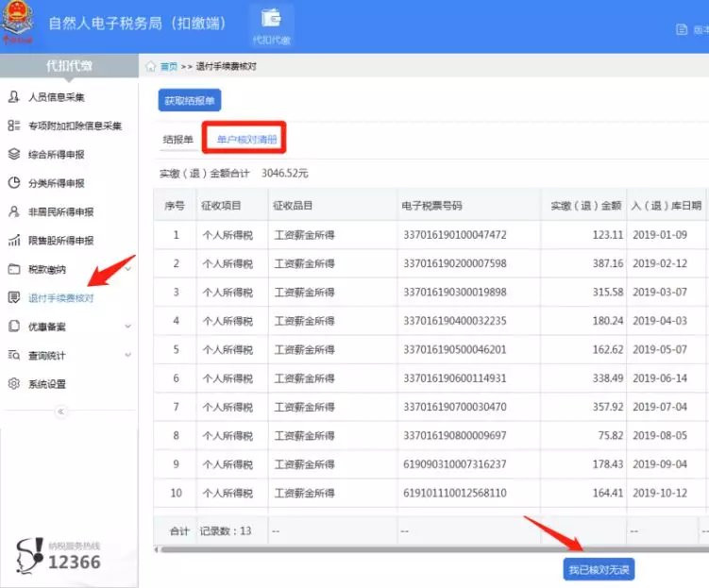Select ticket number 337016190400032235
The height and width of the screenshot is (588, 709).
coord(455,321)
